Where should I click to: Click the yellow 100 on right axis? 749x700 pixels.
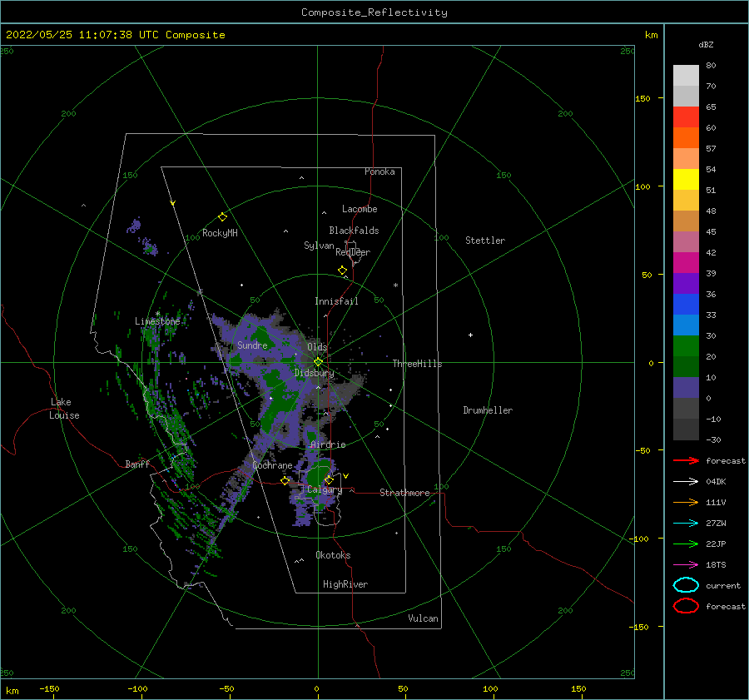pos(642,186)
